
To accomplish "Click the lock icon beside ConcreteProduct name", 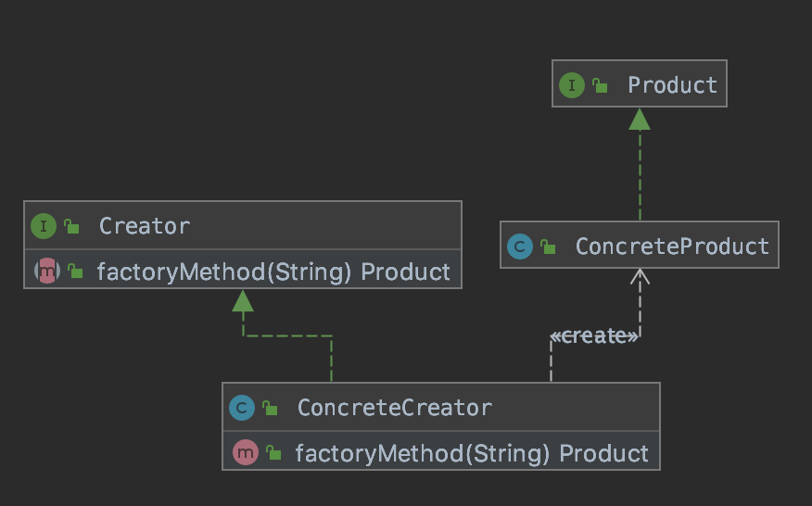I will pyautogui.click(x=549, y=247).
